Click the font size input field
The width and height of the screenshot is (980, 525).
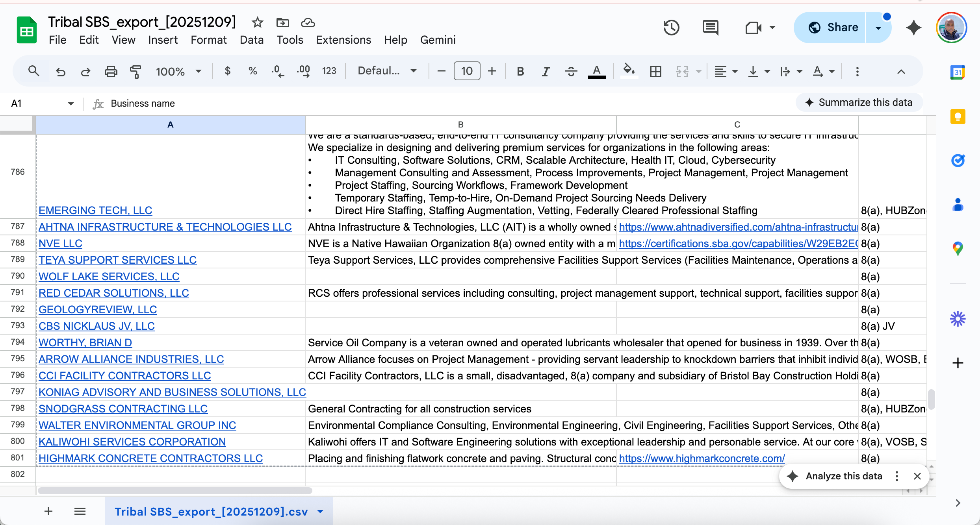coord(467,71)
